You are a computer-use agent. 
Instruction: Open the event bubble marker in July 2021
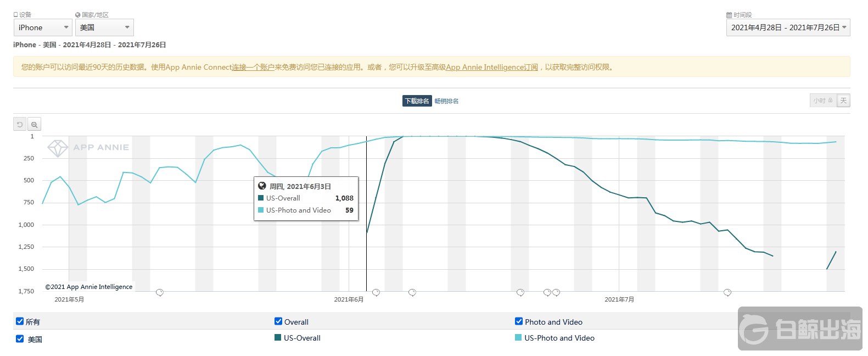tap(727, 293)
